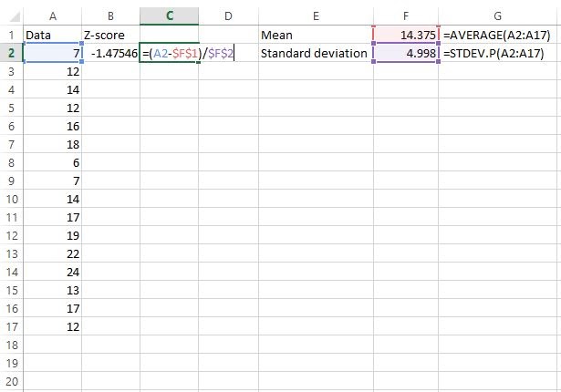561x392 pixels.
Task: Click cell A13 containing 22
Action: [53, 253]
